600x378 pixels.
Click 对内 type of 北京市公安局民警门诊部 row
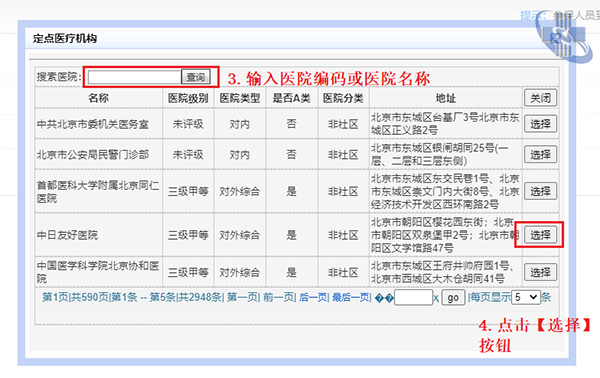240,155
